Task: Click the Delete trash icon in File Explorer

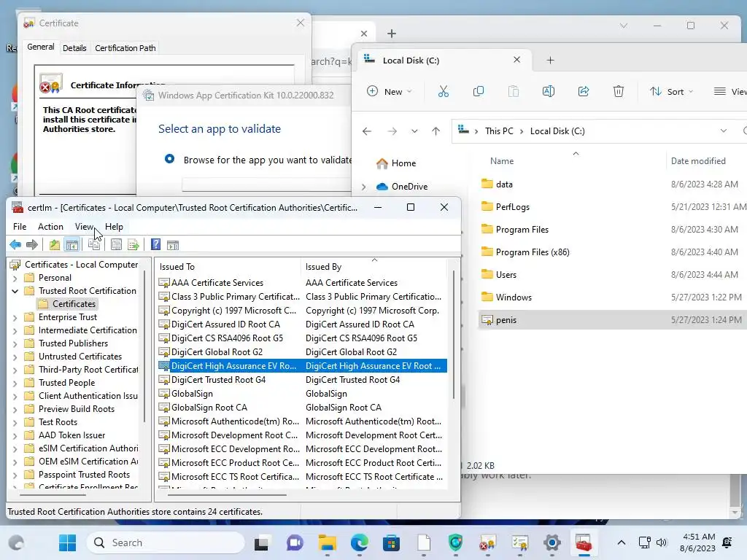Action: tap(619, 91)
